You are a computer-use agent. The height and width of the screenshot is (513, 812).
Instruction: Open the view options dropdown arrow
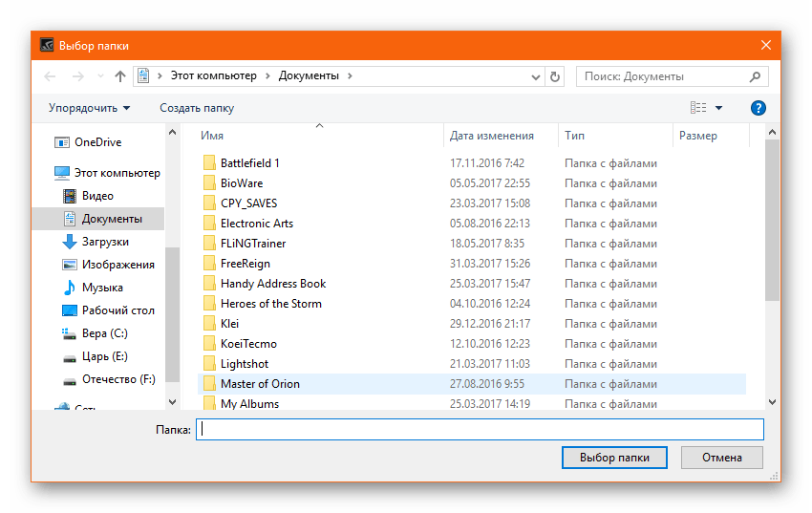click(718, 108)
